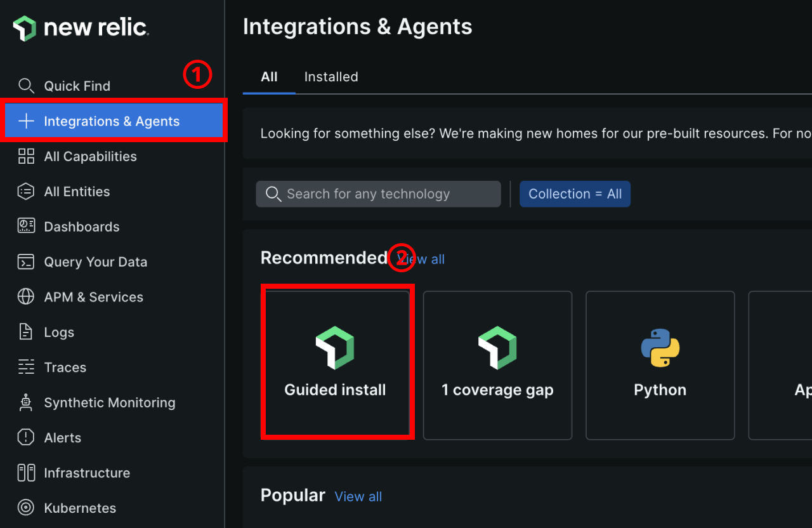Screen dimensions: 812x528
Task: Open the All Capabilities panel
Action: [90, 156]
